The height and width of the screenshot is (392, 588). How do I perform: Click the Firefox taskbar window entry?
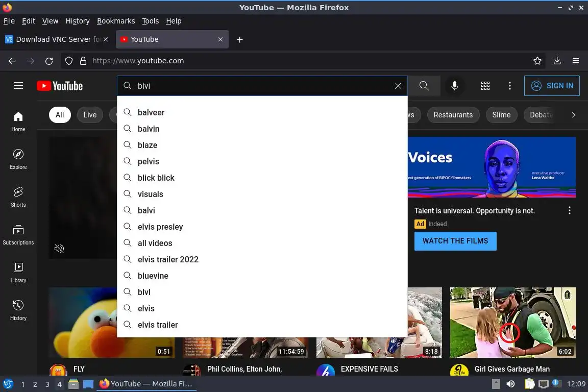pos(146,384)
